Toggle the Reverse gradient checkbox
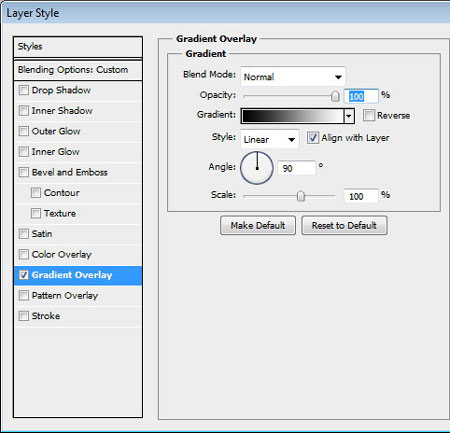This screenshot has width=450, height=433. pos(369,116)
